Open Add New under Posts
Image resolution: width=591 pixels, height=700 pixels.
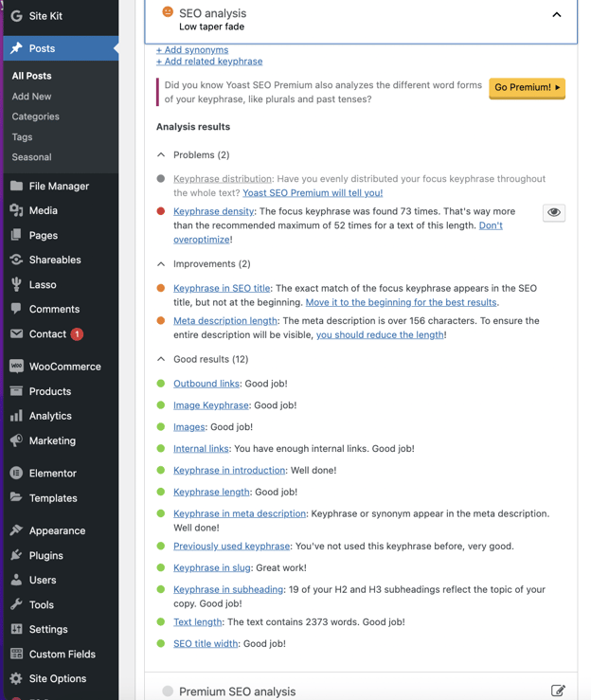31,97
